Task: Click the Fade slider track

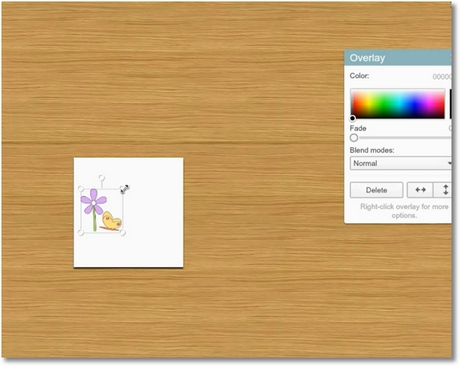Action: tap(404, 138)
